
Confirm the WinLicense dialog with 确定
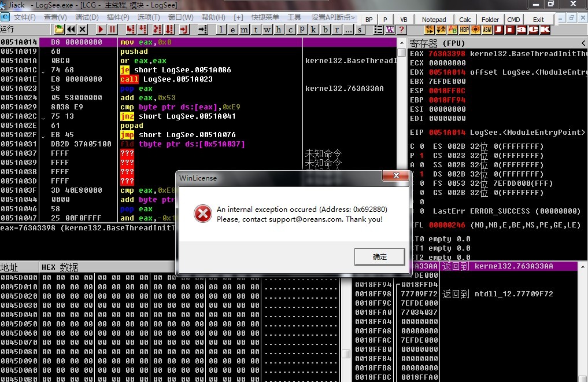point(379,256)
